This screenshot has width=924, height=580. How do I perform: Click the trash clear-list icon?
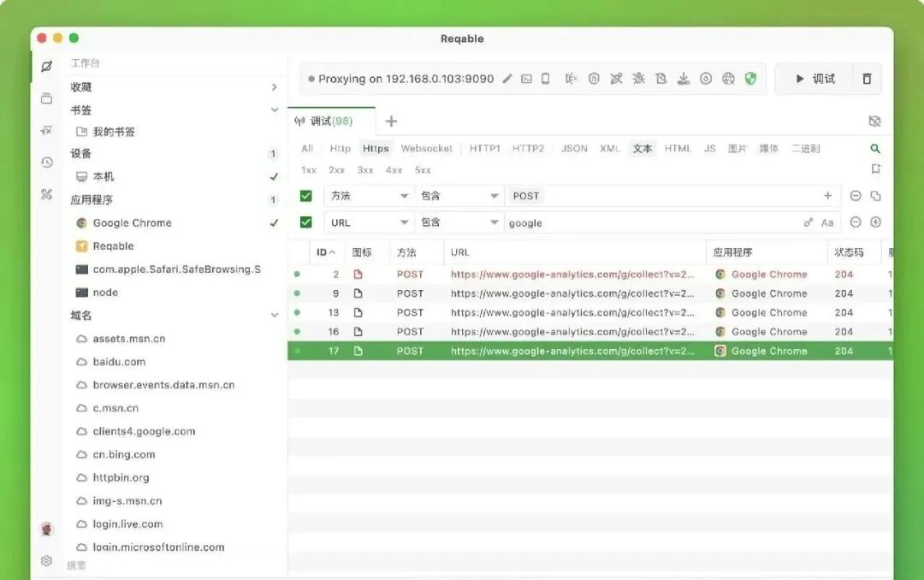(x=867, y=79)
